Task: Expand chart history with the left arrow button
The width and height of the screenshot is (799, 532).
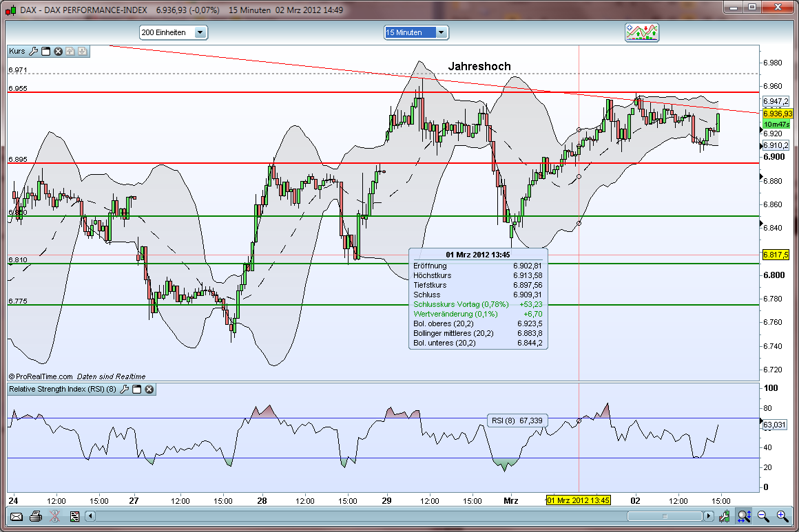Action: point(90,515)
